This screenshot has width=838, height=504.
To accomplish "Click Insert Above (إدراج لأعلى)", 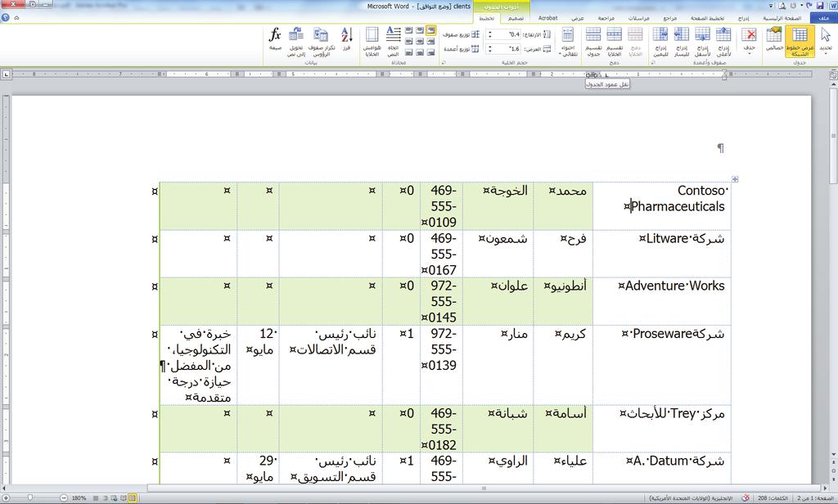I will [723, 42].
